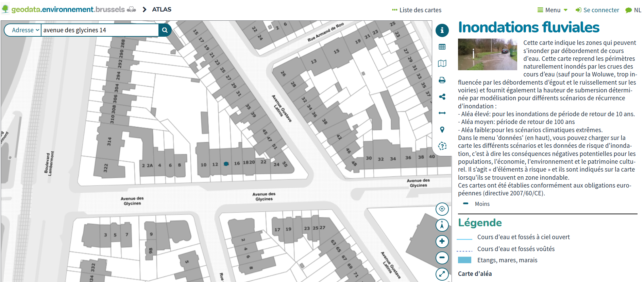
Task: Click the dashed-outline question mark query tool
Action: [x=442, y=146]
